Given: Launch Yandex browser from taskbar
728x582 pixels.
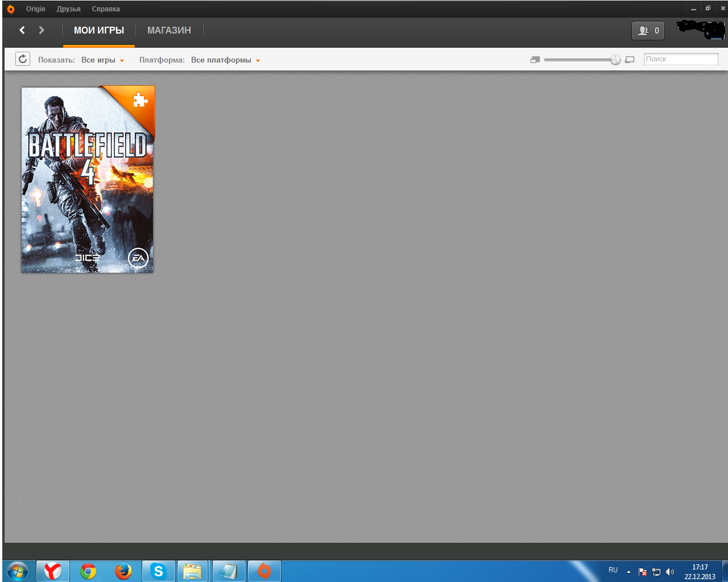Looking at the screenshot, I should tap(53, 571).
